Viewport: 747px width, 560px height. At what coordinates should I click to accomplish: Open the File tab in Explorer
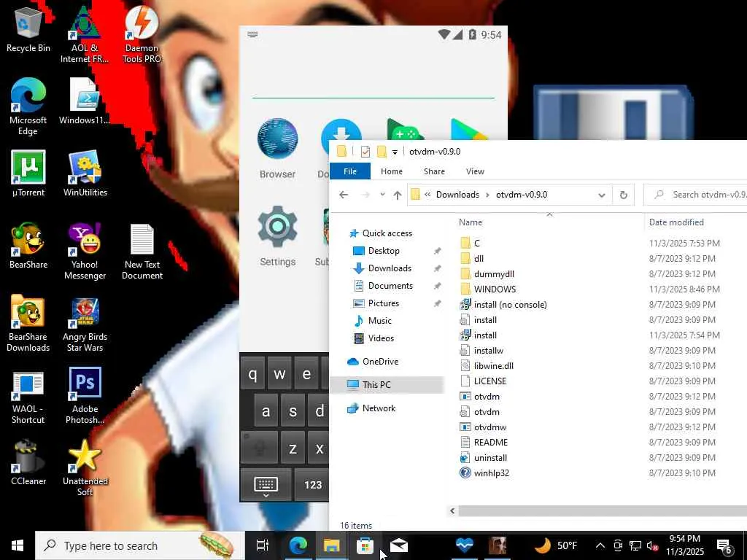[x=350, y=171]
